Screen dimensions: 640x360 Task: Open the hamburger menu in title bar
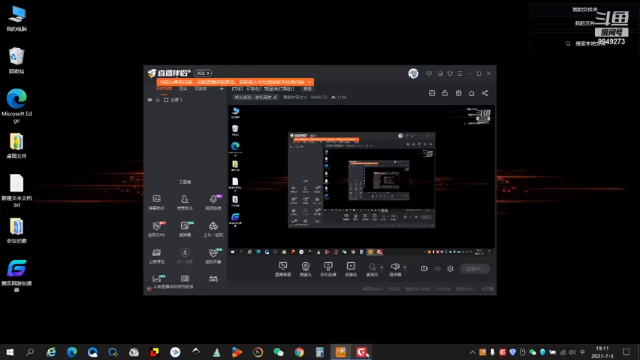[x=460, y=73]
